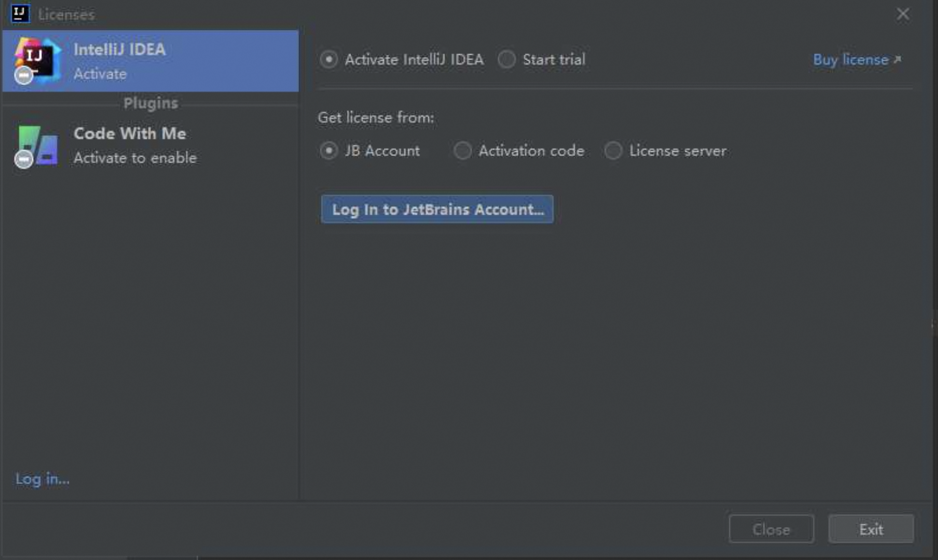The width and height of the screenshot is (938, 560).
Task: Click the Start trial radio button icon
Action: click(x=508, y=59)
